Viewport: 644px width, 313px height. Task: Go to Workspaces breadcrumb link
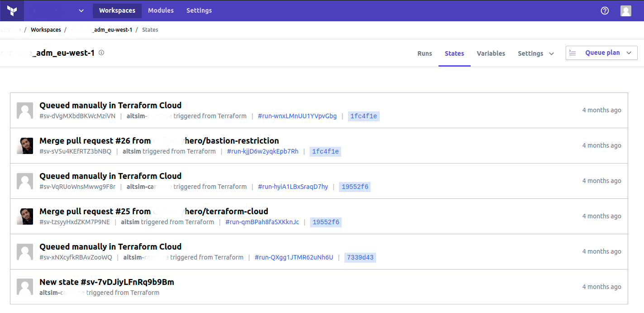tap(46, 30)
